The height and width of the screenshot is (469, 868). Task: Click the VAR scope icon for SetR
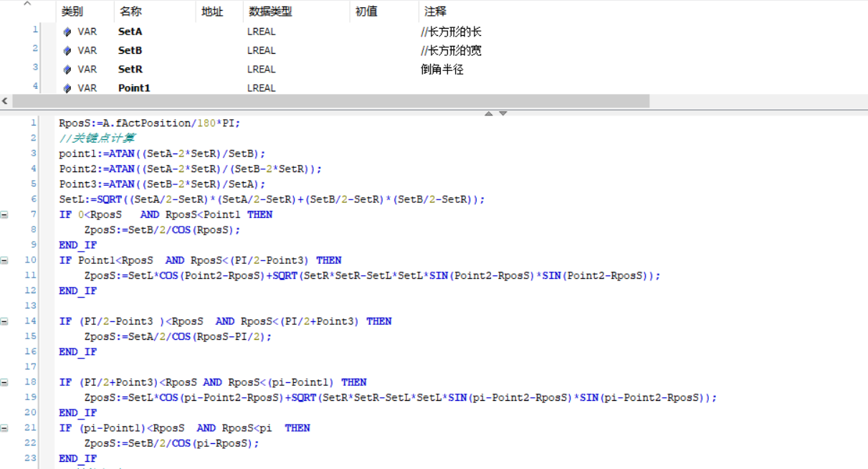point(67,70)
